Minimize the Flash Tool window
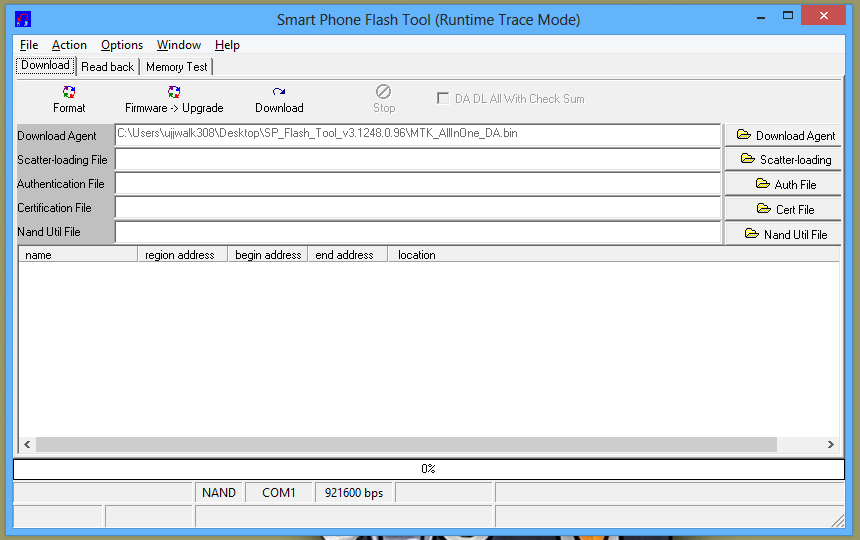Screen dimensions: 860x540 coord(761,16)
